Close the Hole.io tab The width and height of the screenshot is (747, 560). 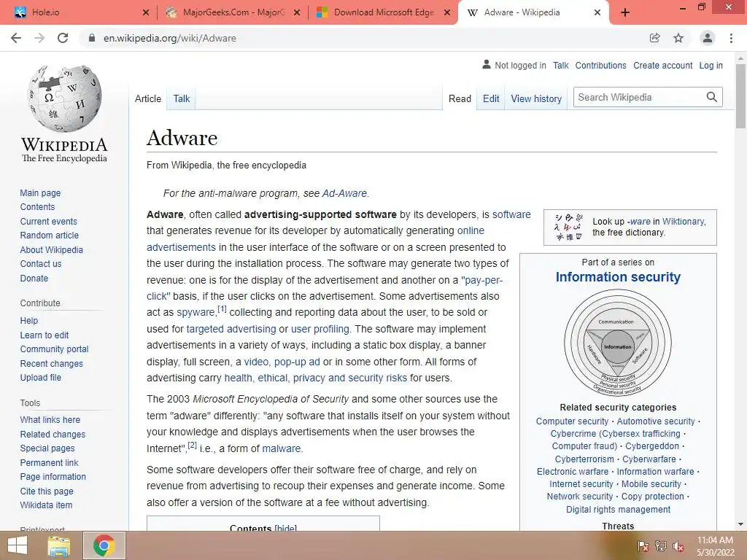(x=146, y=13)
